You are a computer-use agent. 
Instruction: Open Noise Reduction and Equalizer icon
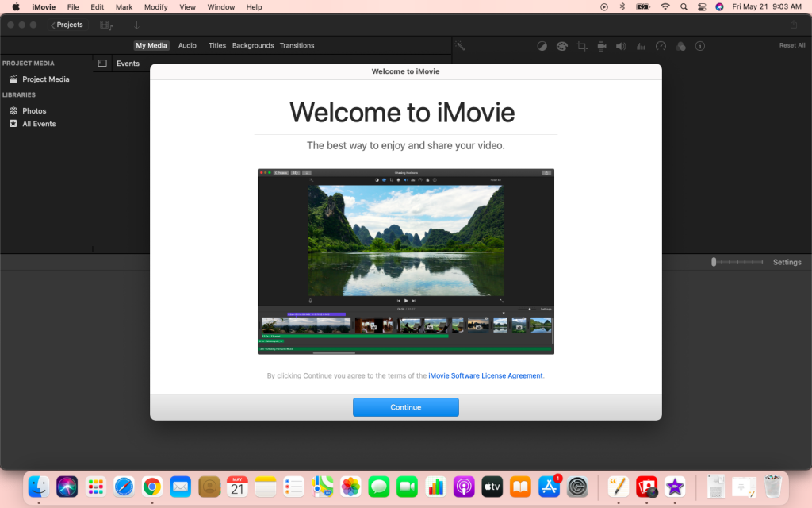(641, 46)
